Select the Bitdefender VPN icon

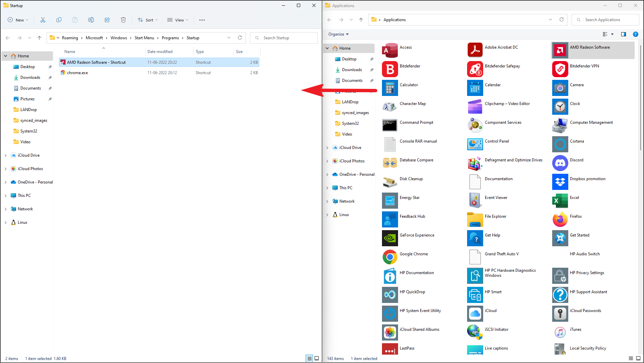(560, 69)
